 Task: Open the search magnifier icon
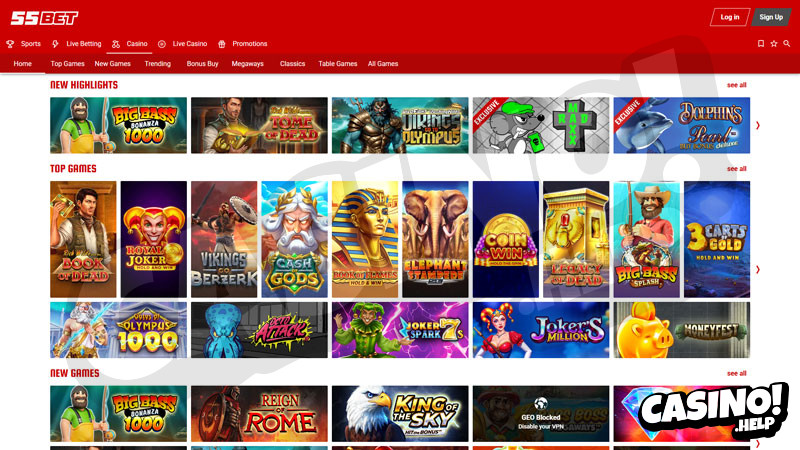(787, 44)
